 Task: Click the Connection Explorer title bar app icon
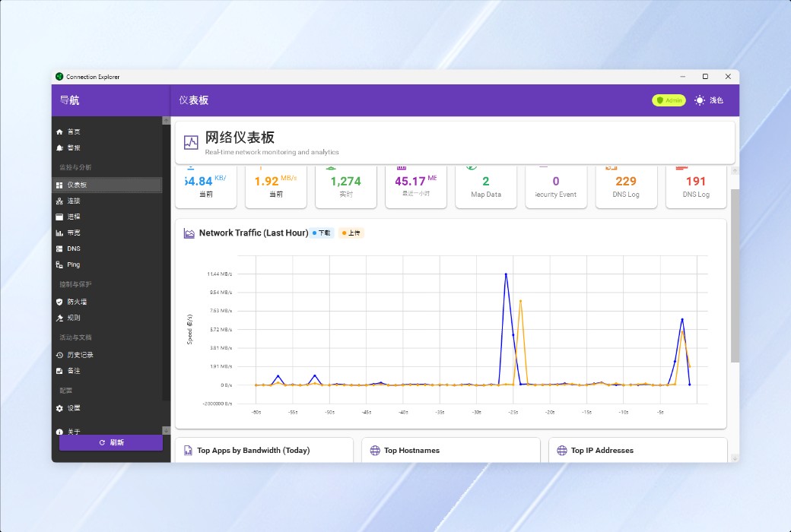(59, 77)
